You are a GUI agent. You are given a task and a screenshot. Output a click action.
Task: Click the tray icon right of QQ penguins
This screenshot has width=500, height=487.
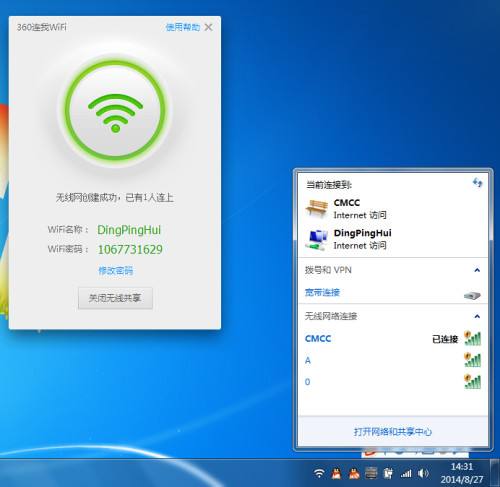coord(371,473)
